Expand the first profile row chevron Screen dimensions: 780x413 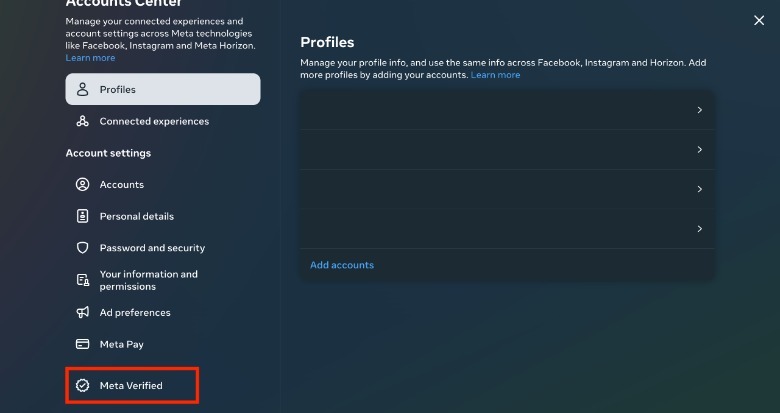point(700,110)
